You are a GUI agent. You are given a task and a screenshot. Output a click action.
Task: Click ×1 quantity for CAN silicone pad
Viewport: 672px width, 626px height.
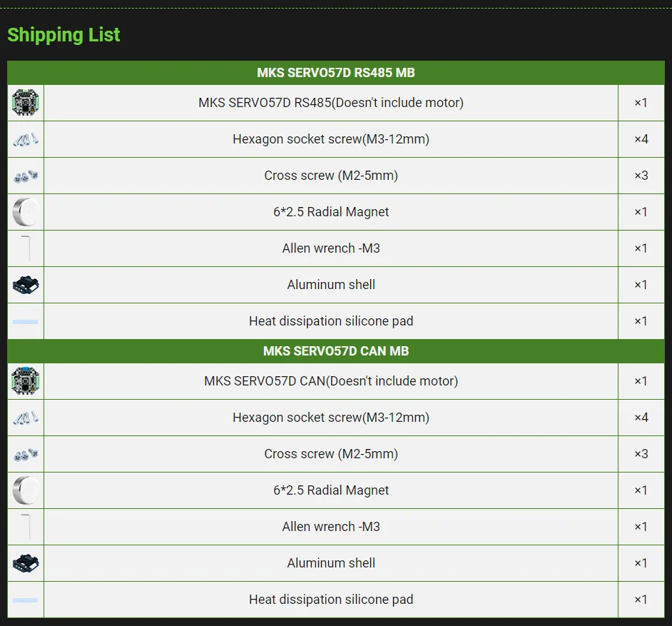(x=641, y=600)
